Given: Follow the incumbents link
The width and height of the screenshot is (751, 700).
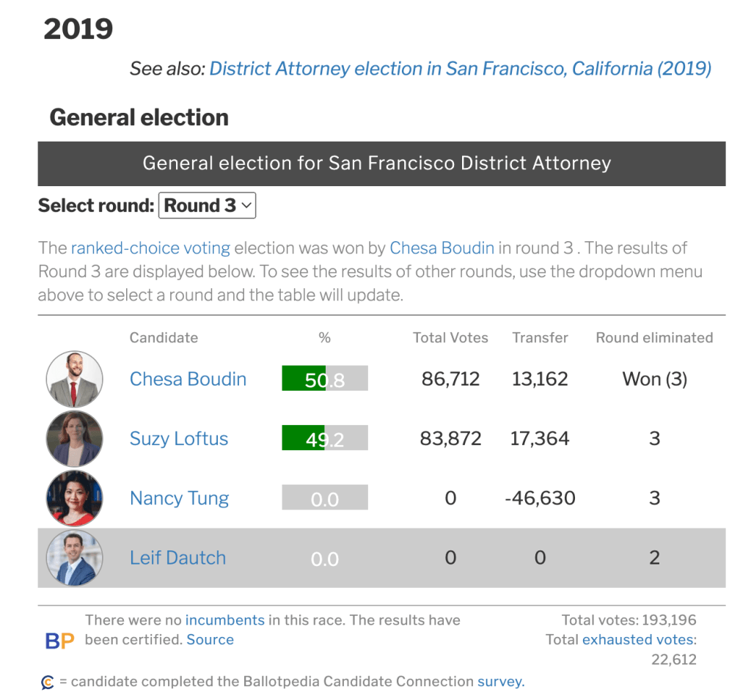Looking at the screenshot, I should coord(224,620).
